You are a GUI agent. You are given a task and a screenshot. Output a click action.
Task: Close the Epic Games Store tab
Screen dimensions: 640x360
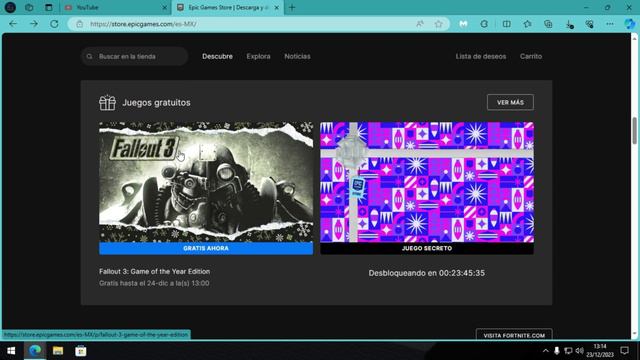276,7
